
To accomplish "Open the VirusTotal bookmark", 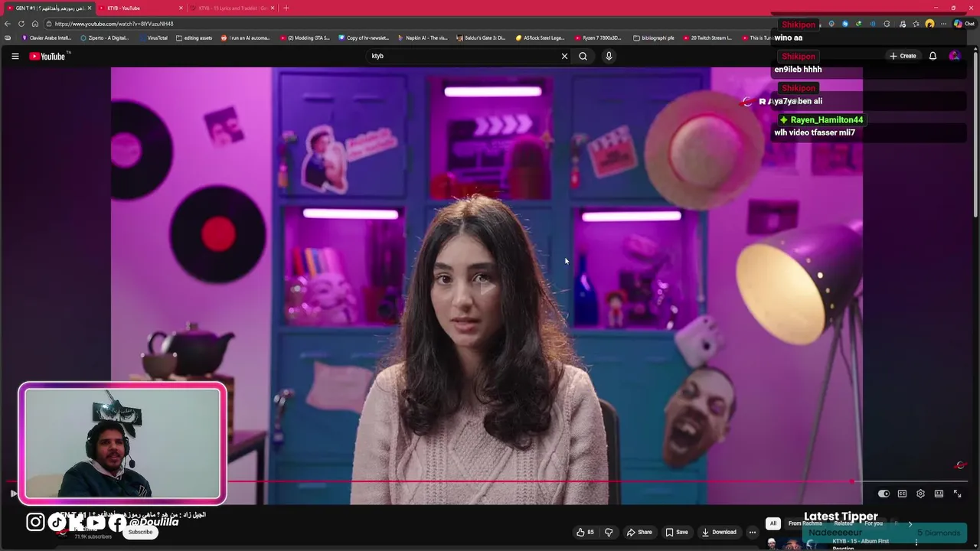I will [x=154, y=37].
